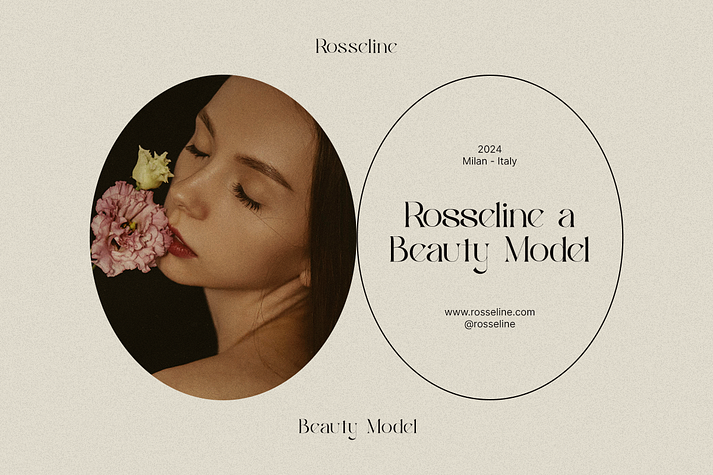713x475 pixels.
Task: Click the @rosseline social handle
Action: click(490, 324)
